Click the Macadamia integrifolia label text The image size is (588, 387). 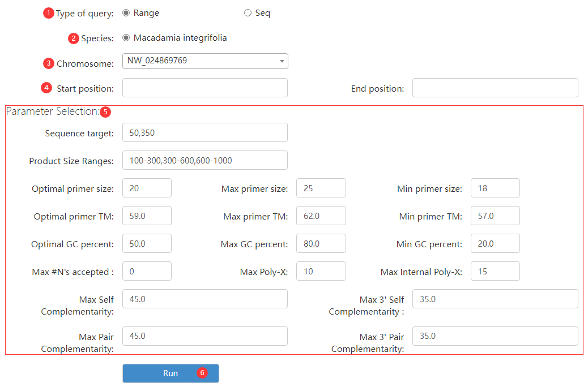pos(180,38)
